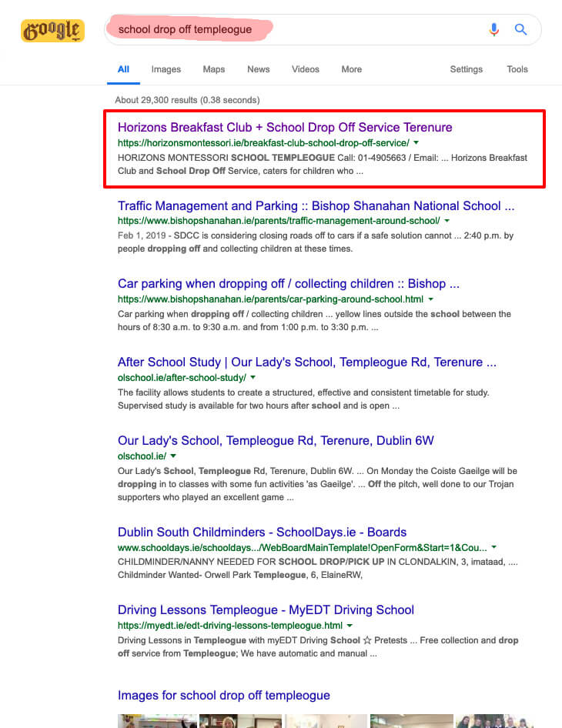Open search Tools
The height and width of the screenshot is (728, 562).
coord(517,69)
